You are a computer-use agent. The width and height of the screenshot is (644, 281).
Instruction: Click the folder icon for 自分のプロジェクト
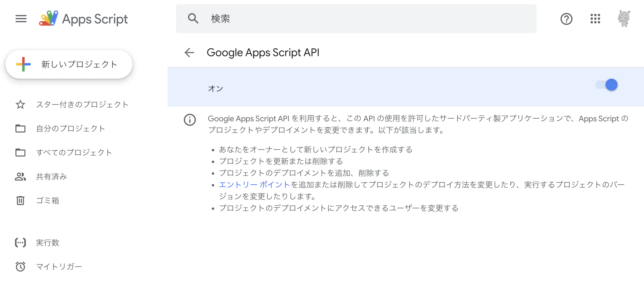20,128
